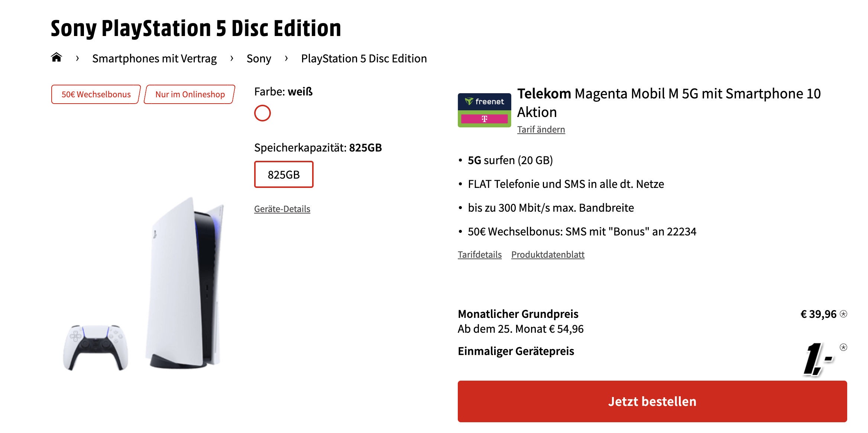Image resolution: width=868 pixels, height=433 pixels.
Task: Click the 'PlayStation 5 Disc Edition' breadcrumb entry
Action: [x=363, y=58]
